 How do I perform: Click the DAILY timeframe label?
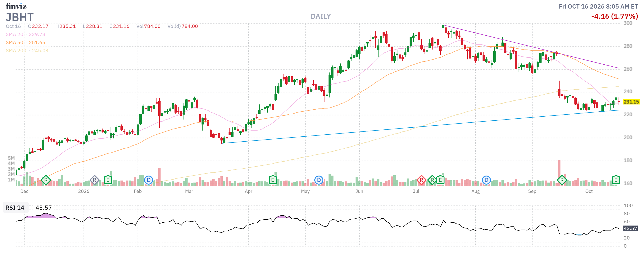(321, 16)
